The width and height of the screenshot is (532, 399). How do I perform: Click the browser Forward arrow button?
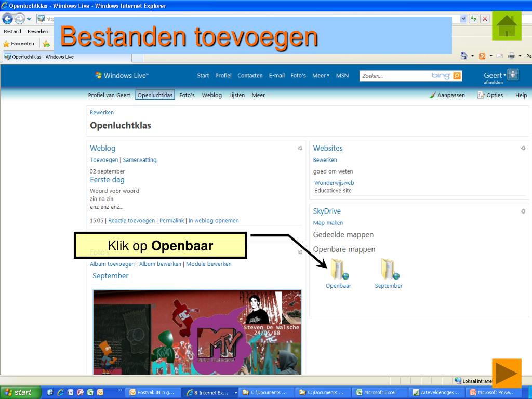[20, 19]
